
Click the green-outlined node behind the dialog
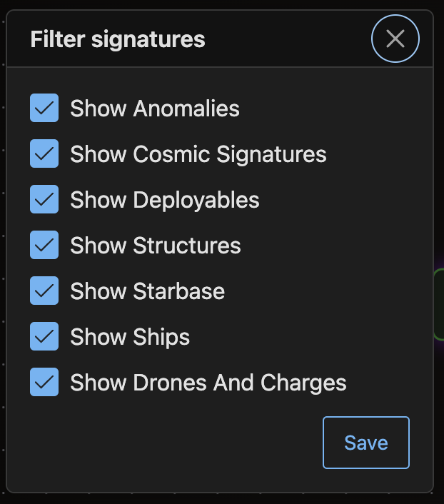439,303
